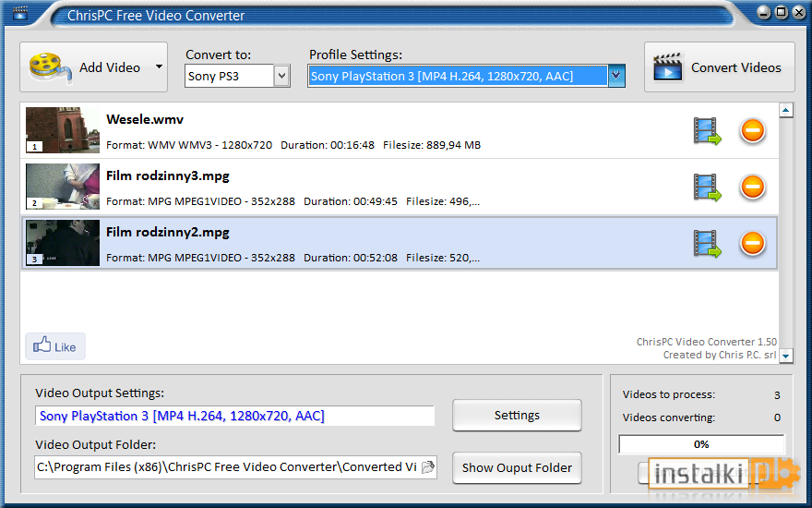Screen dimensions: 812x508
Task: Click Wesele.wmv format details line
Action: pyautogui.click(x=293, y=145)
